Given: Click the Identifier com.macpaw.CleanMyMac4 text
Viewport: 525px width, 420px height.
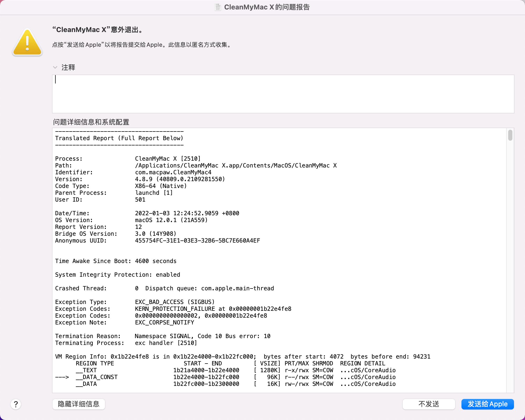Looking at the screenshot, I should [x=173, y=172].
